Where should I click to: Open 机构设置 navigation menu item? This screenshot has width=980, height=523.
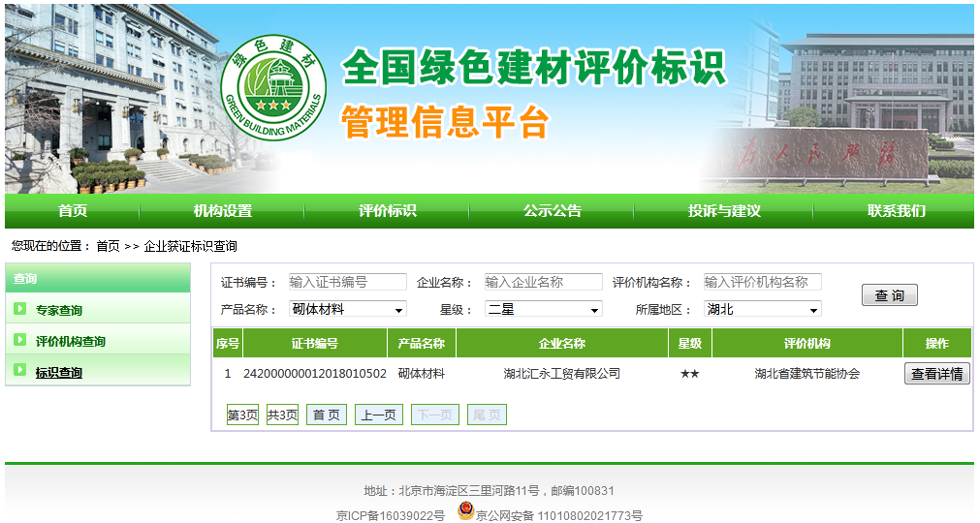[x=223, y=211]
